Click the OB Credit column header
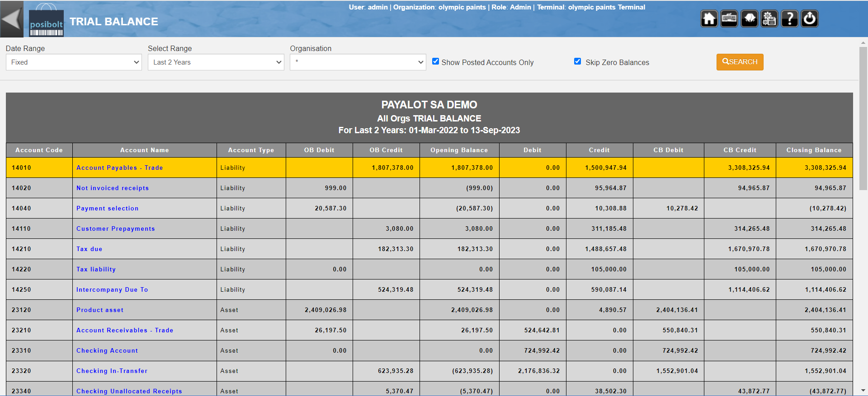 click(386, 150)
